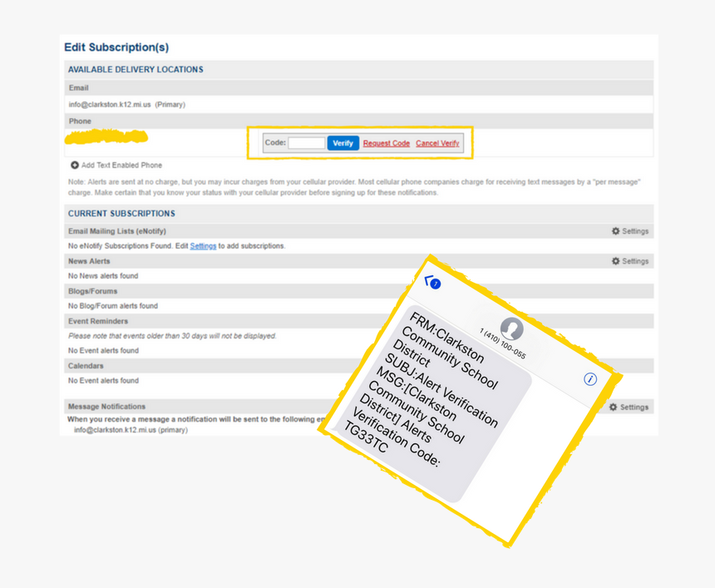This screenshot has height=588, width=715.
Task: Click the Add Text Enabled Phone plus icon
Action: click(x=75, y=166)
